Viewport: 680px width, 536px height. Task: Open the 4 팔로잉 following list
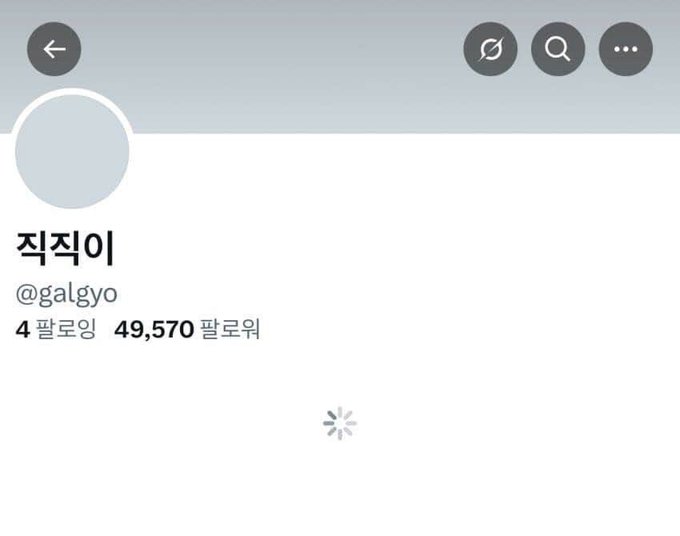(x=56, y=329)
